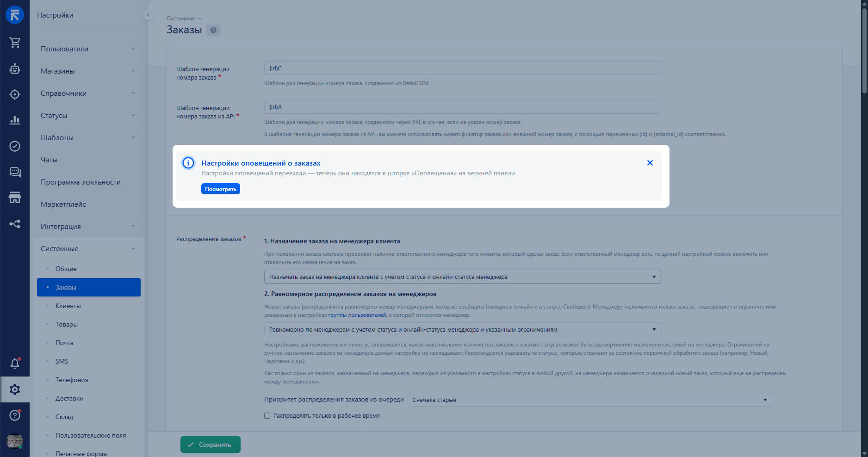868x457 pixels.
Task: Open the analytics bar chart icon
Action: coord(15,120)
